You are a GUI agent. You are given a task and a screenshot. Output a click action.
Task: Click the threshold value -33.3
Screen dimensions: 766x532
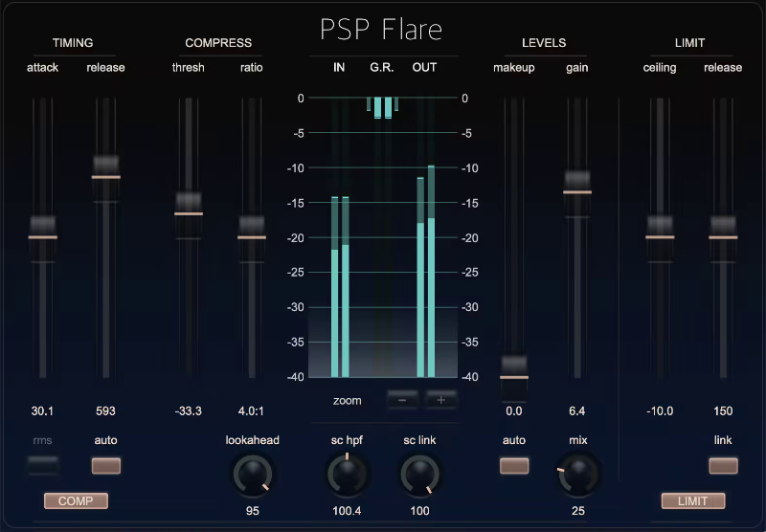pyautogui.click(x=188, y=410)
